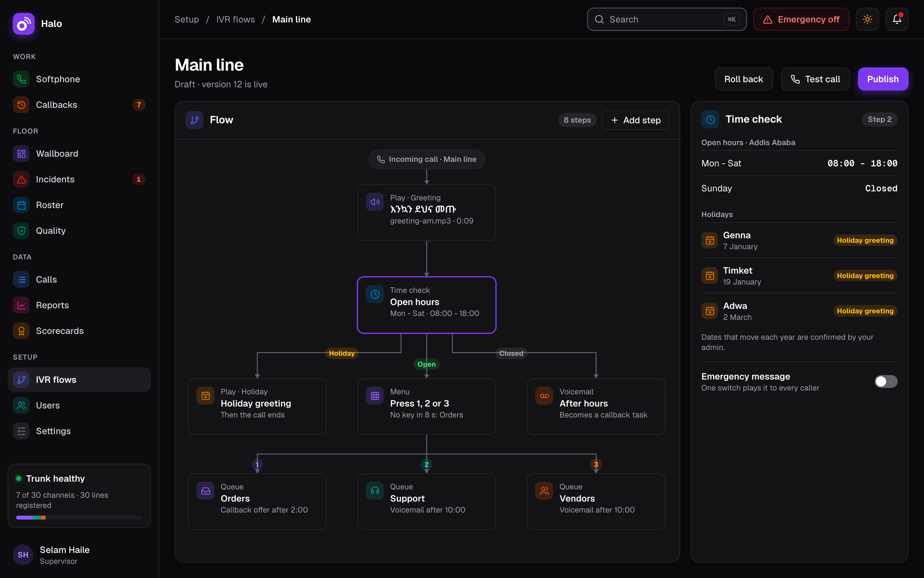This screenshot has height=578, width=924.
Task: Click the Add step button
Action: pos(635,120)
